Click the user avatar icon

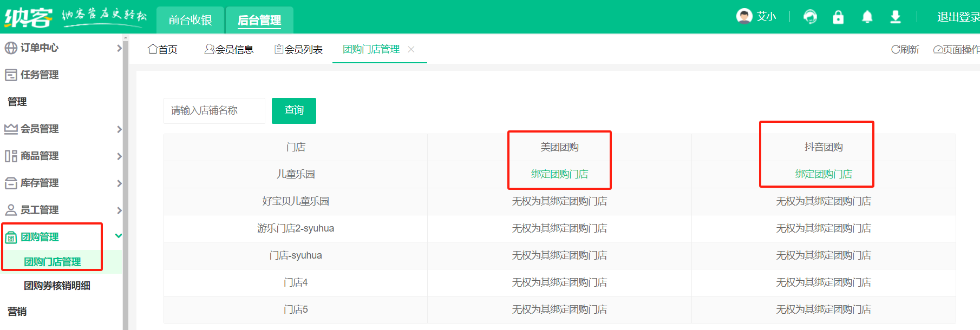(x=744, y=16)
